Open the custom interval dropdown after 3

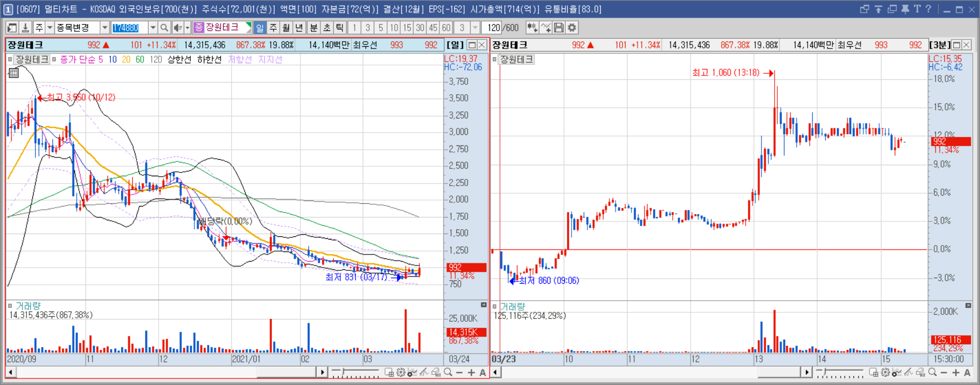[475, 28]
